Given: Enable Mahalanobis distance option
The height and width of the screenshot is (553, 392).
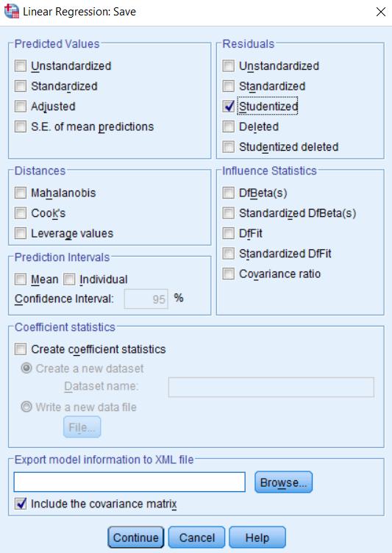Looking at the screenshot, I should tap(21, 193).
